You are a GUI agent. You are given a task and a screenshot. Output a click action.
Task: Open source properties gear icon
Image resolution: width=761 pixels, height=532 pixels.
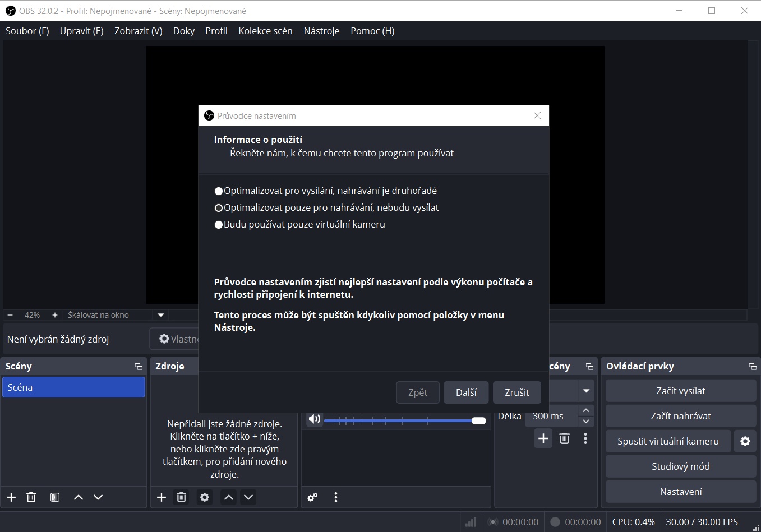[x=205, y=497]
